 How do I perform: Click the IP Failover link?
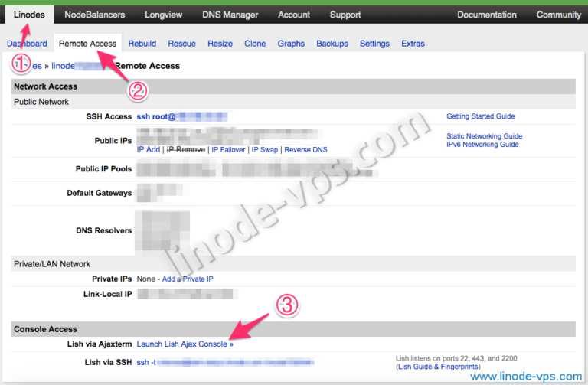pyautogui.click(x=228, y=150)
